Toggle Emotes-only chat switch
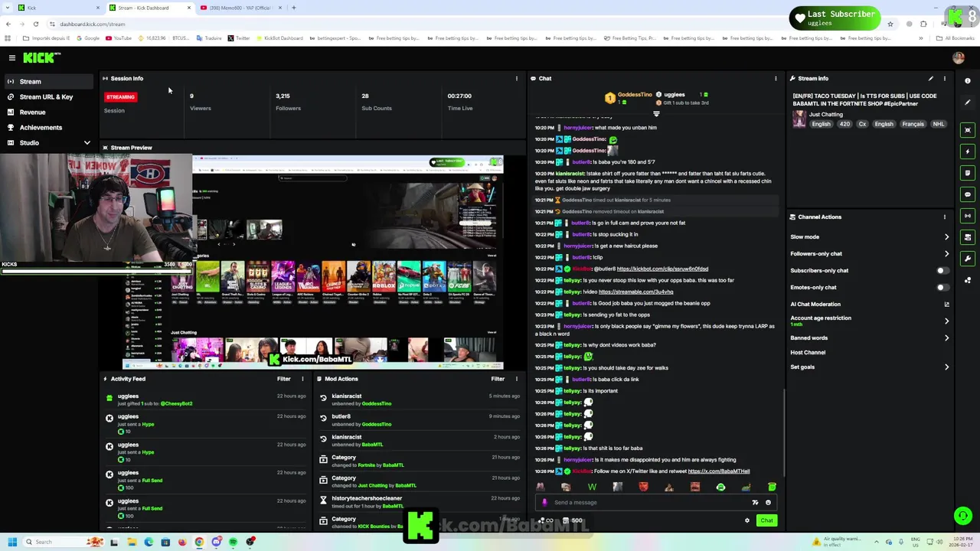Image resolution: width=980 pixels, height=551 pixels. (x=942, y=287)
